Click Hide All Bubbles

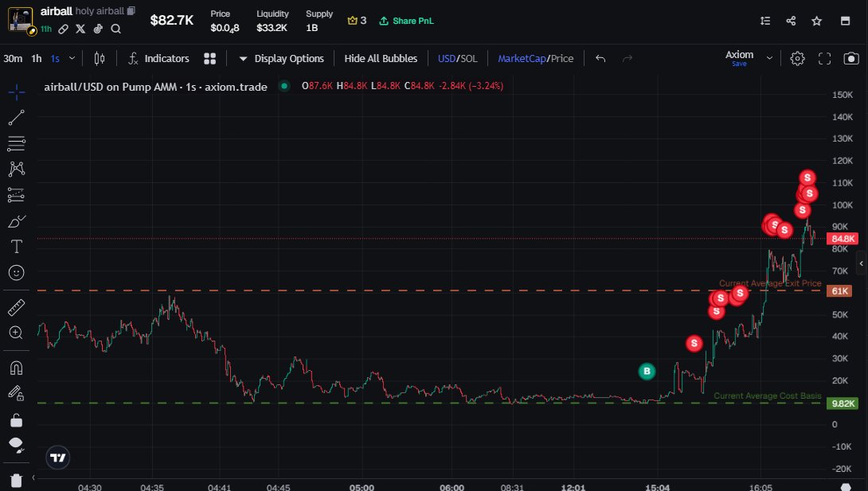(x=381, y=59)
